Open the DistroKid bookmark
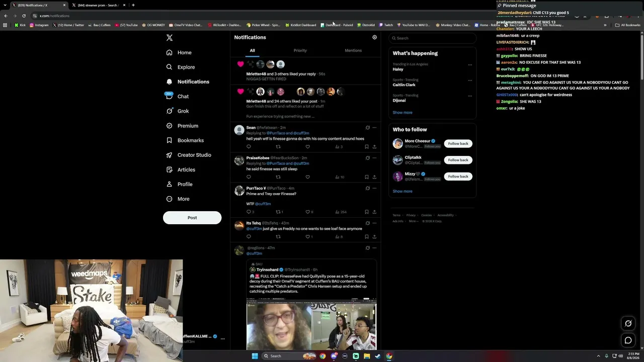This screenshot has height=362, width=644. [366, 25]
